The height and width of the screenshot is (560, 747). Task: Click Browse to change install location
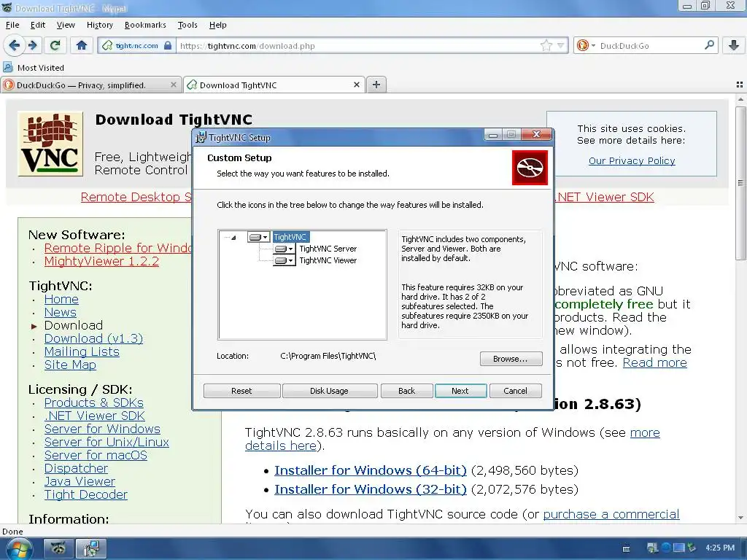511,359
